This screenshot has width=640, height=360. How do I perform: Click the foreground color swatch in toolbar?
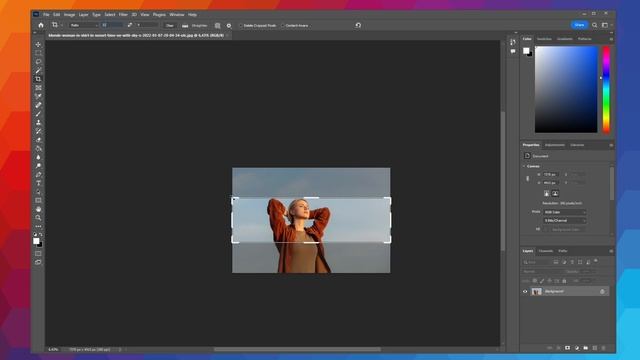click(x=36, y=241)
